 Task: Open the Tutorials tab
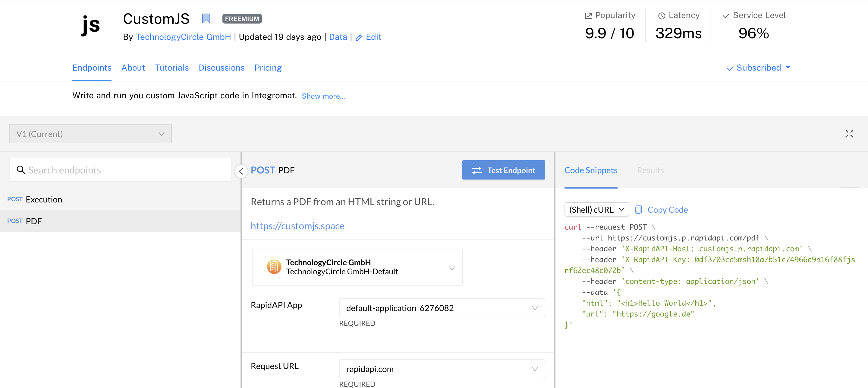[171, 68]
